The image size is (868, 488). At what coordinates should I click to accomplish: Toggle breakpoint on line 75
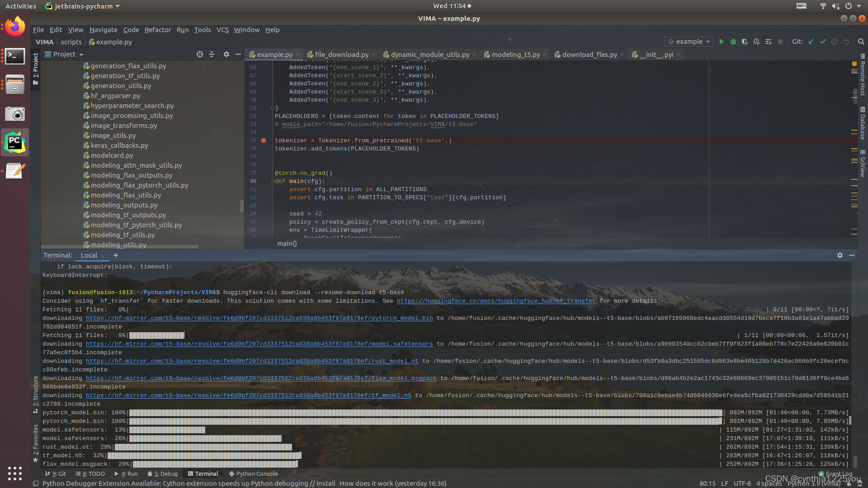click(264, 141)
